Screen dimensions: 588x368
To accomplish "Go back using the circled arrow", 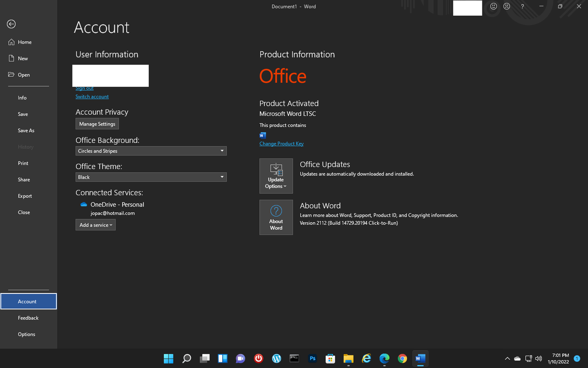I will pos(11,24).
